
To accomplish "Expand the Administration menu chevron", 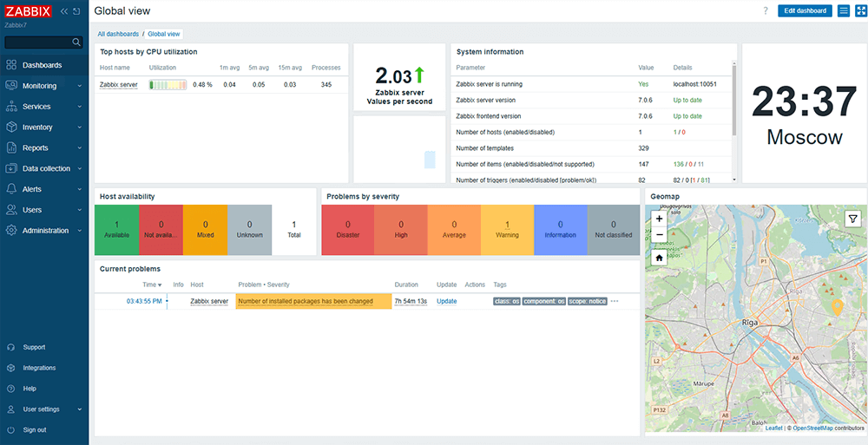I will 80,231.
